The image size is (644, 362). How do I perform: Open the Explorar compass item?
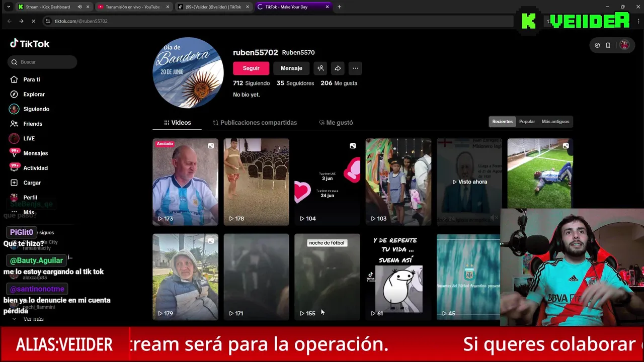coord(28,94)
